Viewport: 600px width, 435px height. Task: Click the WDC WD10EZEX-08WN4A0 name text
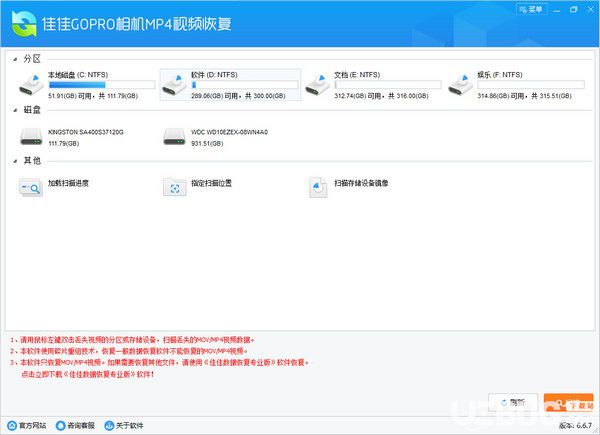(x=230, y=132)
